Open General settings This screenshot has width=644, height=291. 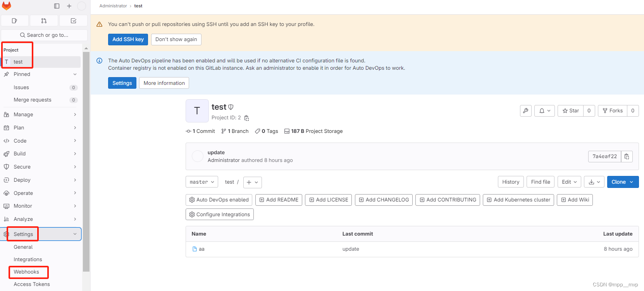[41, 247]
